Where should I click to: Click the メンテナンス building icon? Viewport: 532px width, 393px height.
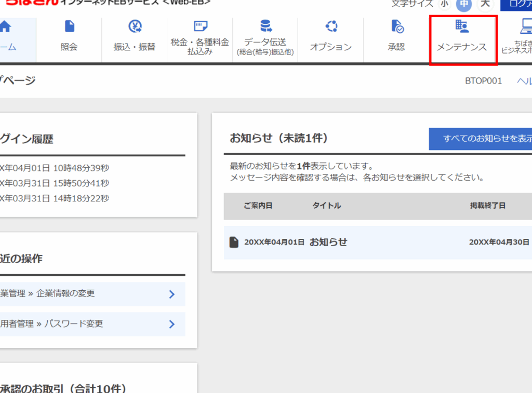[x=461, y=26]
